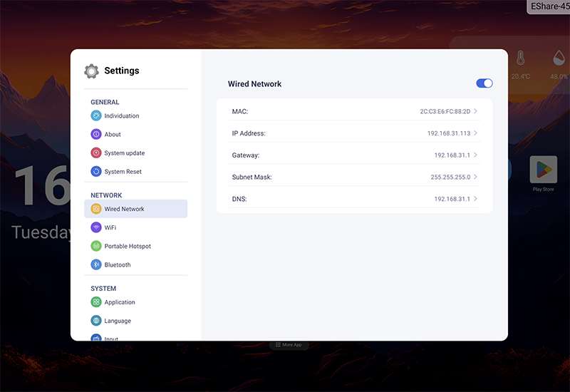Open the About info icon
Viewport: 570px width, 392px height.
click(x=96, y=134)
